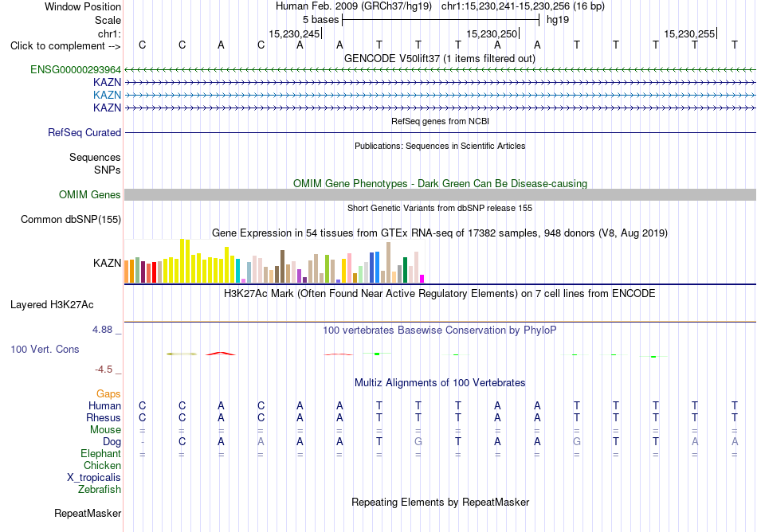Click the GTEx Gene Expression track title
Image resolution: width=757 pixels, height=532 pixels.
click(440, 233)
